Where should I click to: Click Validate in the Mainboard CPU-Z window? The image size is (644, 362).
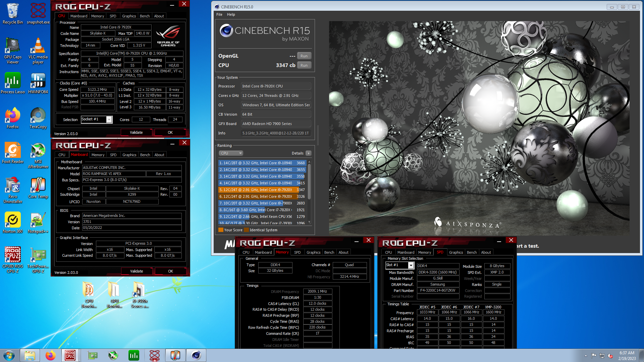[x=137, y=271]
